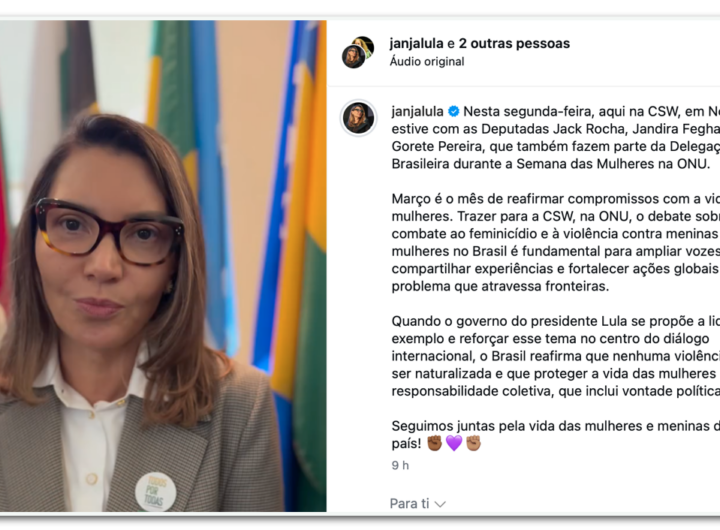Click the last raised fist emoji
Image resolution: width=720 pixels, height=530 pixels.
click(473, 443)
